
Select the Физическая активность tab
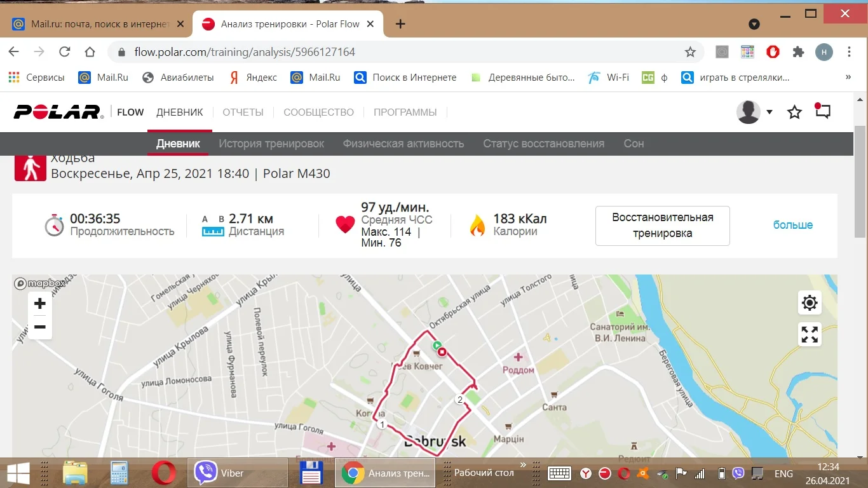pyautogui.click(x=403, y=144)
